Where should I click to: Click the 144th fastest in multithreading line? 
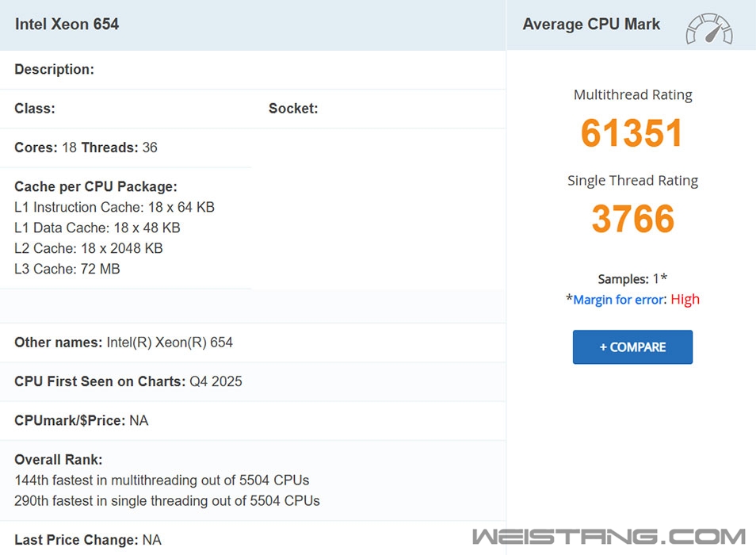tap(162, 480)
